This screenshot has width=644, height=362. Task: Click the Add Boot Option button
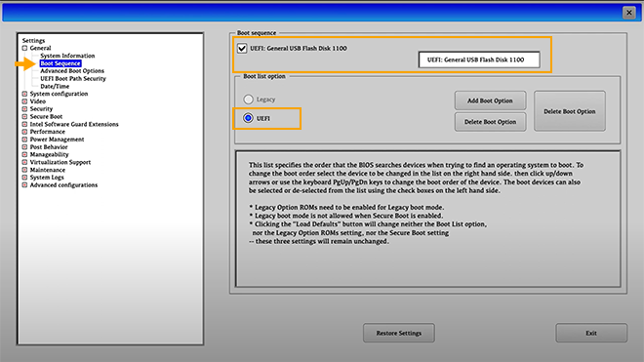coord(490,101)
